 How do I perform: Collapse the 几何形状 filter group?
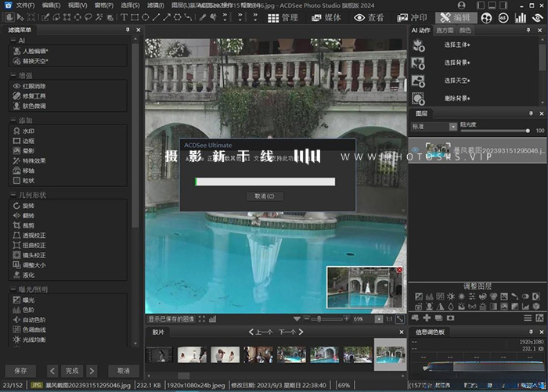13,195
